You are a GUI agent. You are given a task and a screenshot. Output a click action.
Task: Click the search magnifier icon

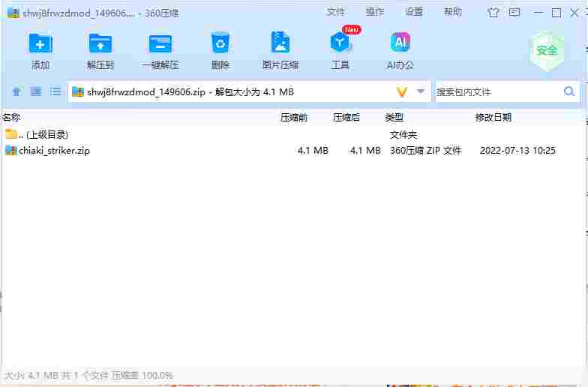pos(569,91)
